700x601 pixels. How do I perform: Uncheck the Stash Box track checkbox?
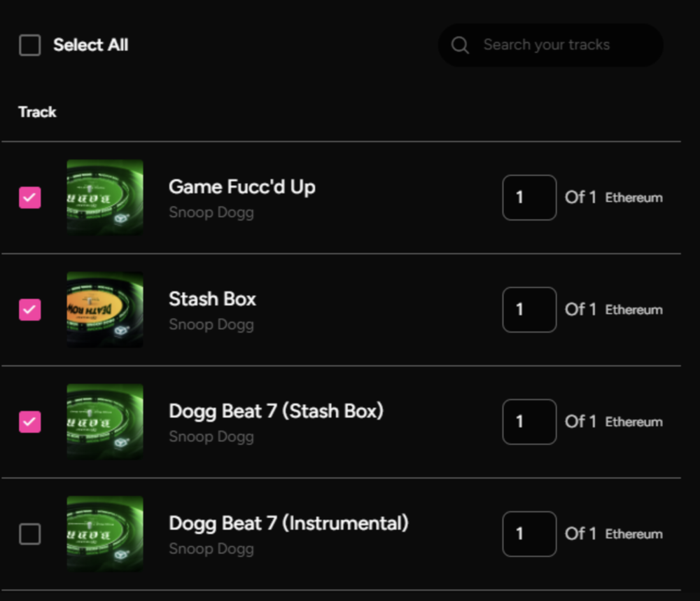(x=30, y=310)
